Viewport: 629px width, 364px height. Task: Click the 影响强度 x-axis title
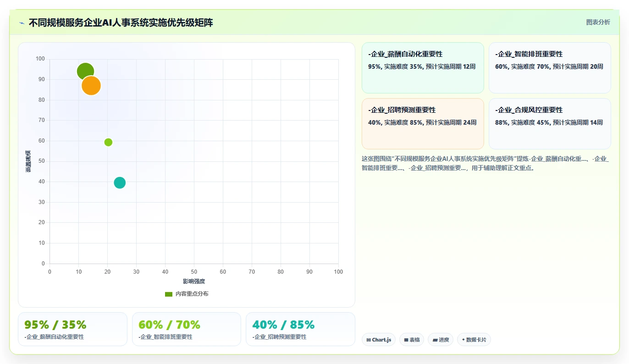click(194, 281)
